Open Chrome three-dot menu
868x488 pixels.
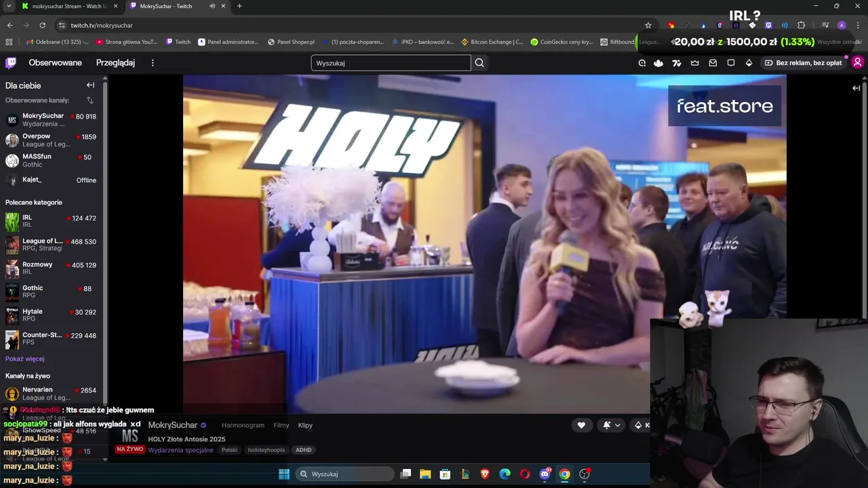[x=858, y=25]
